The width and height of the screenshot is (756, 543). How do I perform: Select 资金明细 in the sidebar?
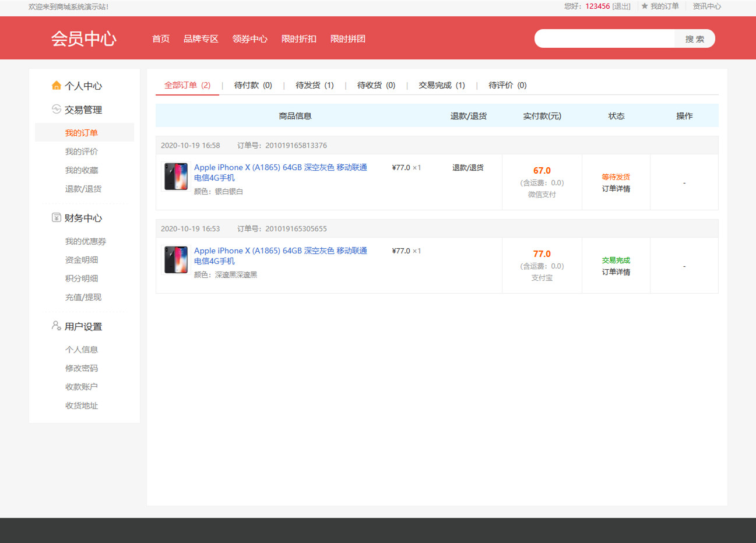[82, 260]
